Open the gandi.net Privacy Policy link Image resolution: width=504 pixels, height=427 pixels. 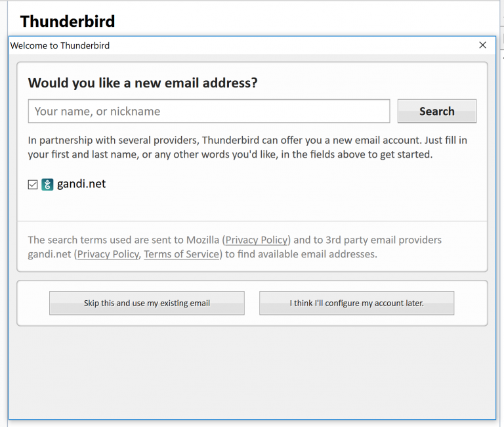pos(108,254)
